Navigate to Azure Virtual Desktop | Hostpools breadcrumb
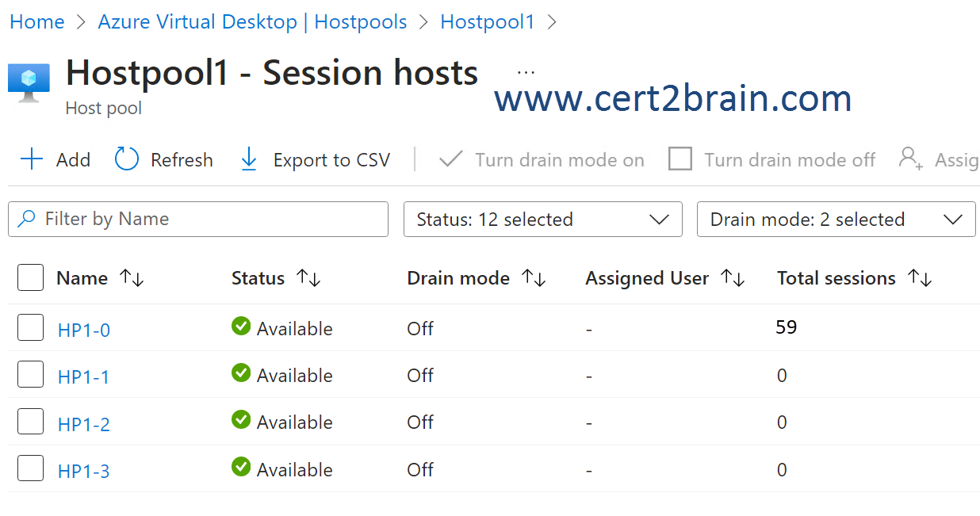Image resolution: width=980 pixels, height=516 pixels. click(x=252, y=22)
